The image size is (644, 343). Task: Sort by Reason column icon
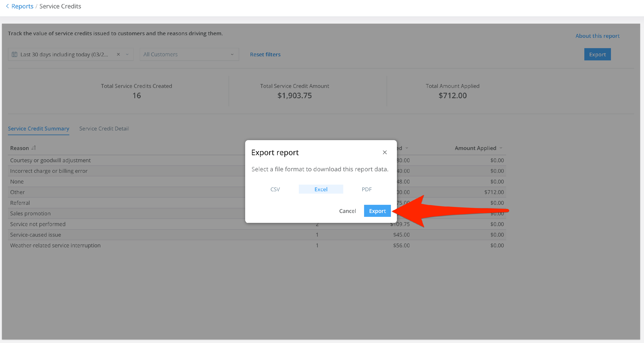coord(33,148)
